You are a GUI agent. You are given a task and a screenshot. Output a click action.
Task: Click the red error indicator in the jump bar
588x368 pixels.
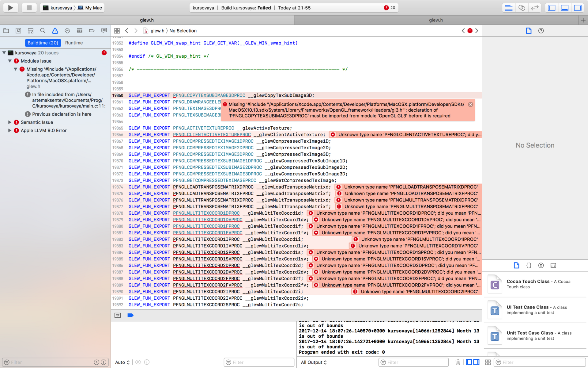[470, 31]
